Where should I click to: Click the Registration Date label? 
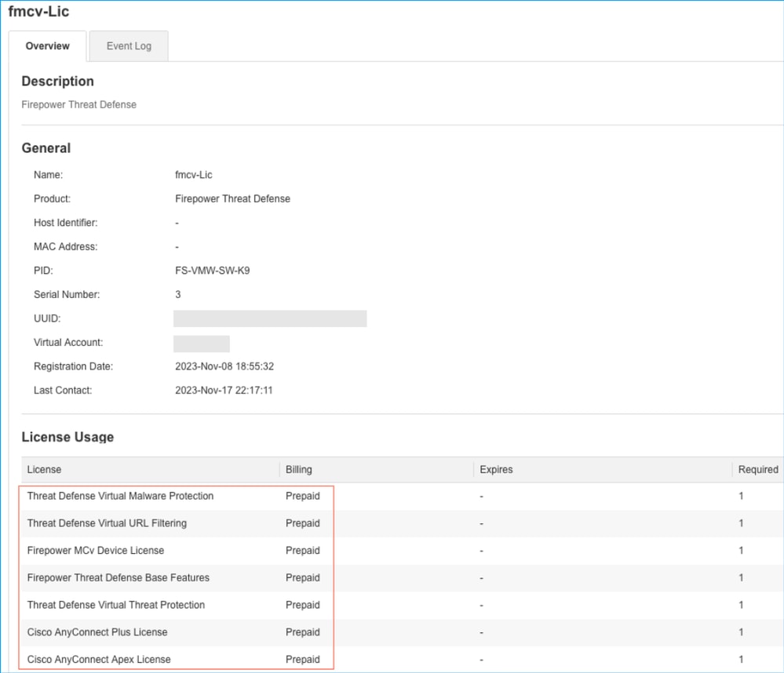pos(73,367)
